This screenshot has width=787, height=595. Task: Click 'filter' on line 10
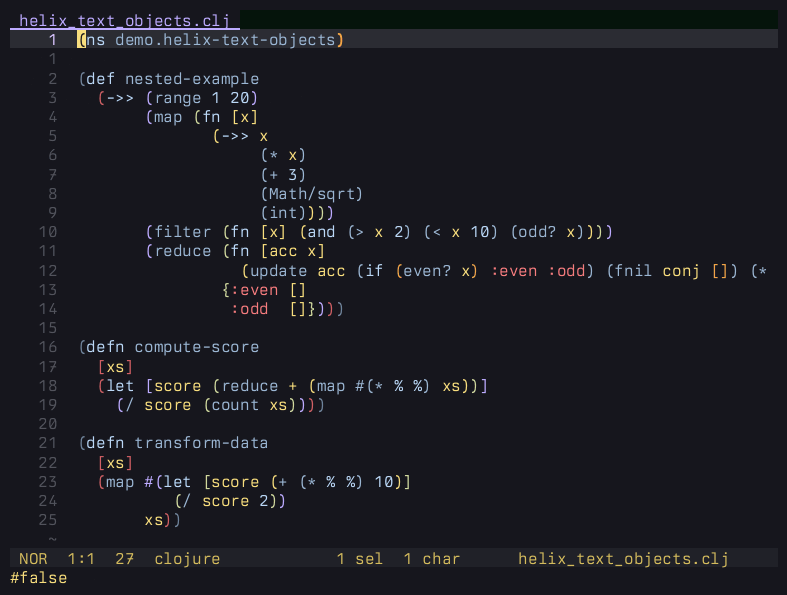[x=182, y=232]
